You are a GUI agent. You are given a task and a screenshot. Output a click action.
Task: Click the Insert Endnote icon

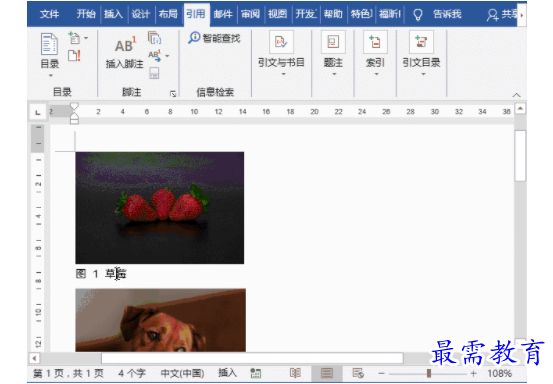pos(154,38)
